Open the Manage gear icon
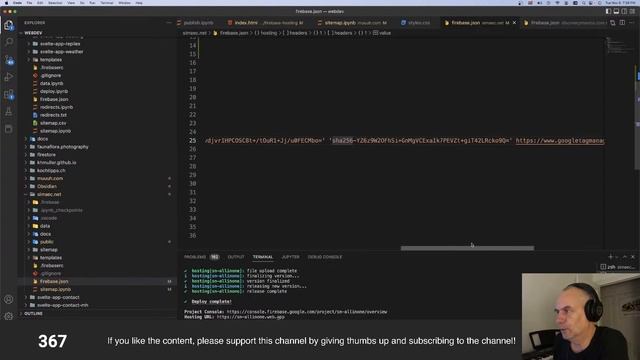Image resolution: width=640 pixels, height=360 pixels. pos(9,316)
